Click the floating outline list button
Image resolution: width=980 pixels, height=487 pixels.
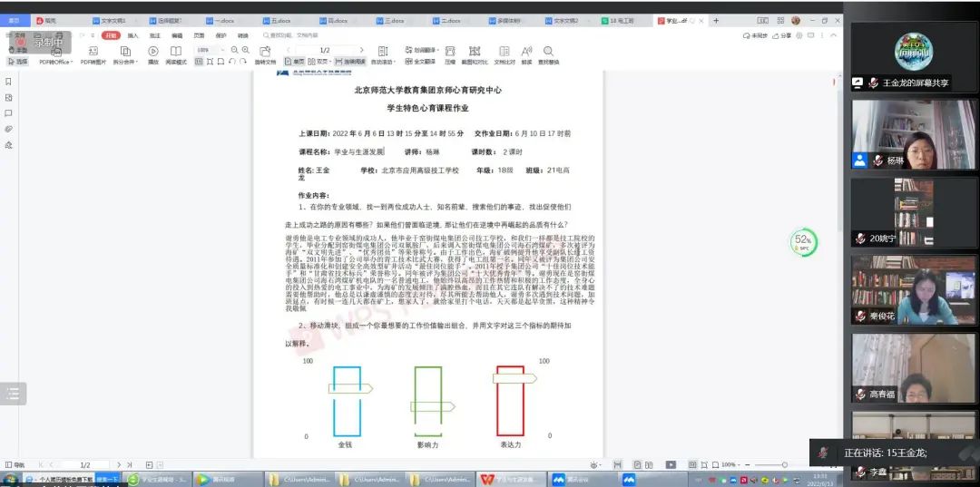click(13, 394)
